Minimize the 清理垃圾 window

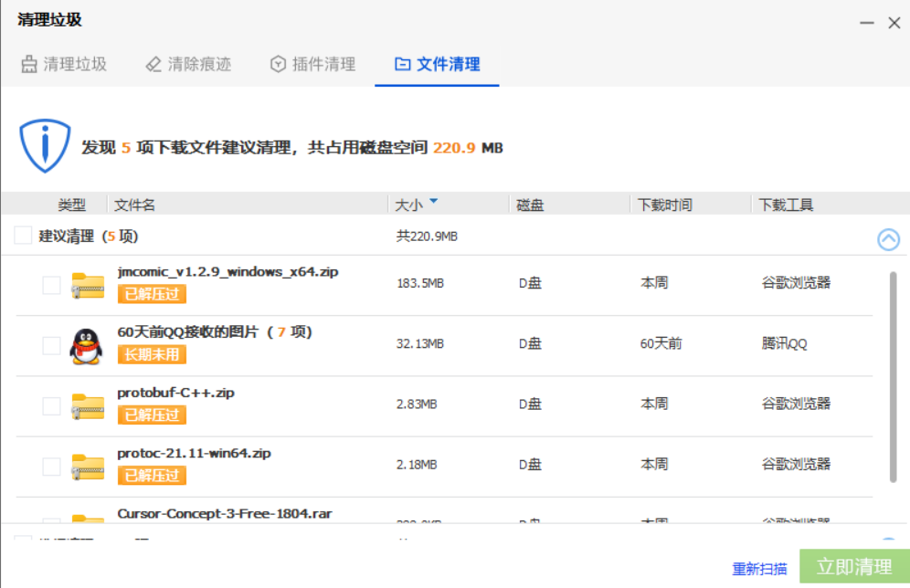[867, 23]
